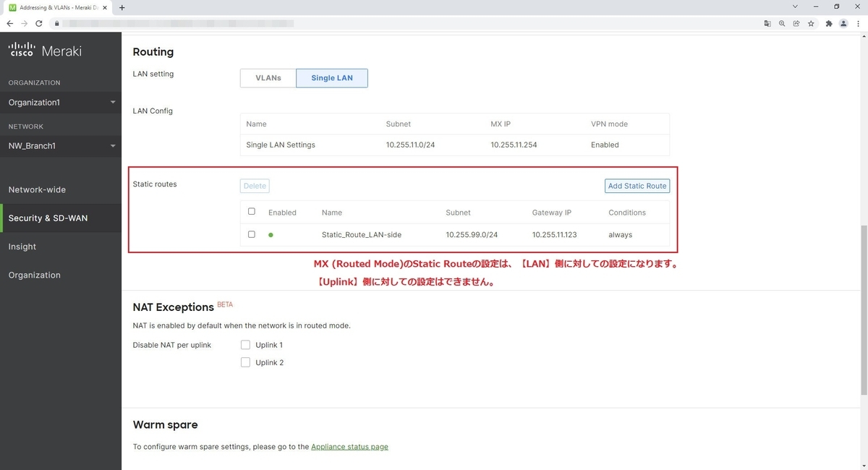This screenshot has height=470, width=868.
Task: Check the Disable NAT Uplink 1 checkbox
Action: pyautogui.click(x=245, y=345)
